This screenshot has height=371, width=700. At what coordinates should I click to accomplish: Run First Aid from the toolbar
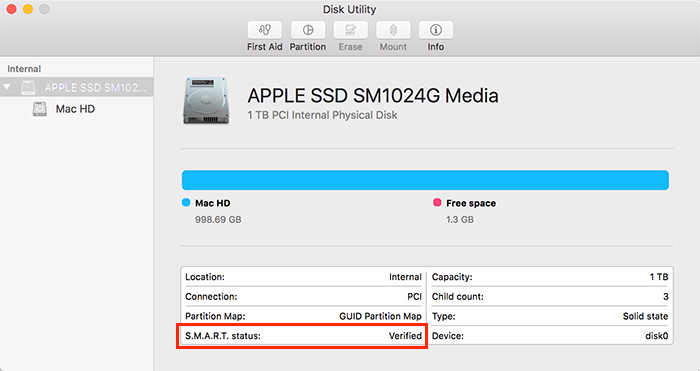point(265,30)
